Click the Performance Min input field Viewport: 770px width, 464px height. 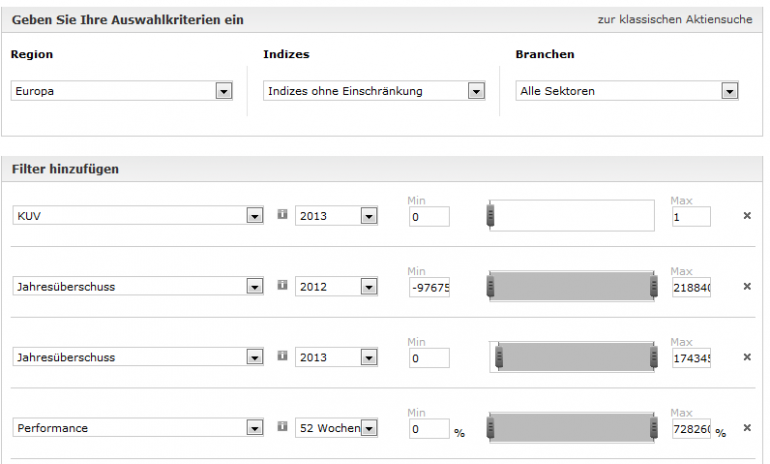pos(429,429)
